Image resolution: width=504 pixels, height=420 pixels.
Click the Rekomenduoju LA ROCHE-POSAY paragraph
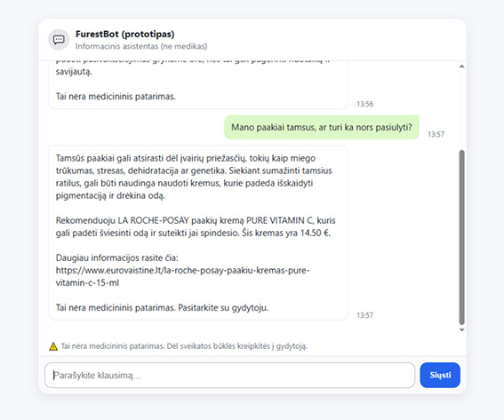pos(196,226)
